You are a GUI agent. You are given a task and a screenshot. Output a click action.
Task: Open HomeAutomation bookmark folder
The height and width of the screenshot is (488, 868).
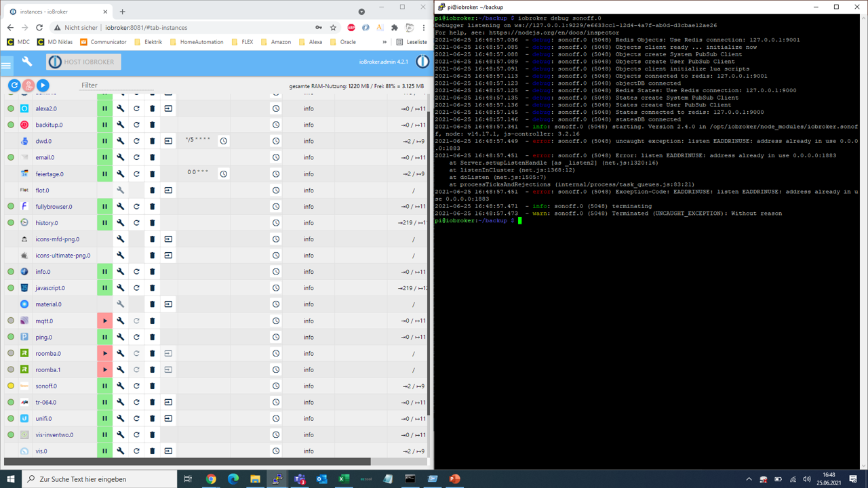197,42
